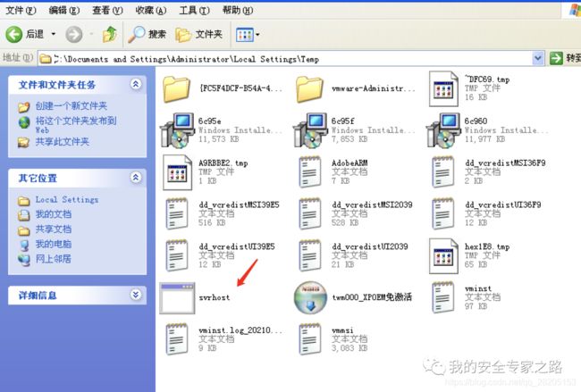Viewport: 581px width, 392px height.
Task: Open the 文件(F) menu
Action: pyautogui.click(x=21, y=10)
